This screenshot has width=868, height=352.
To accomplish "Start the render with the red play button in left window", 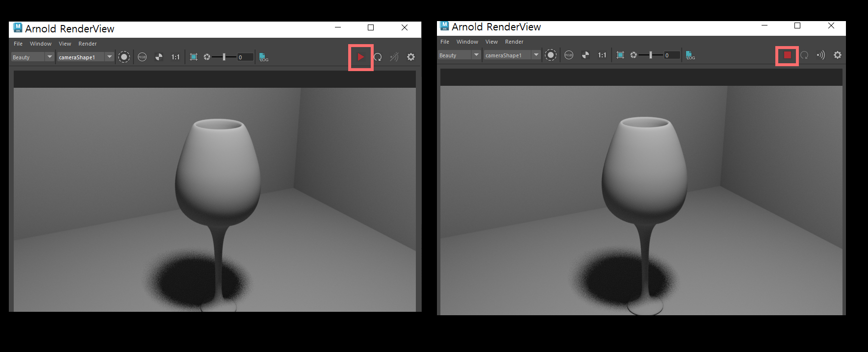I will [361, 57].
